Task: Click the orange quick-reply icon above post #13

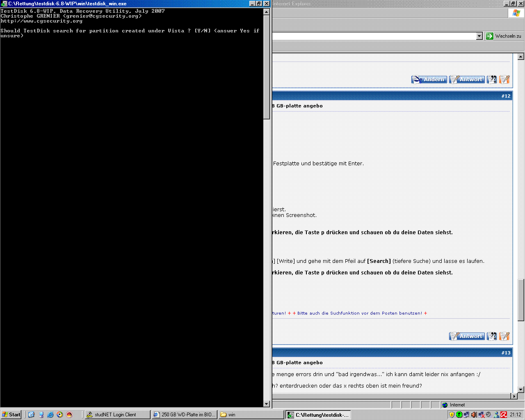Action: 504,336
